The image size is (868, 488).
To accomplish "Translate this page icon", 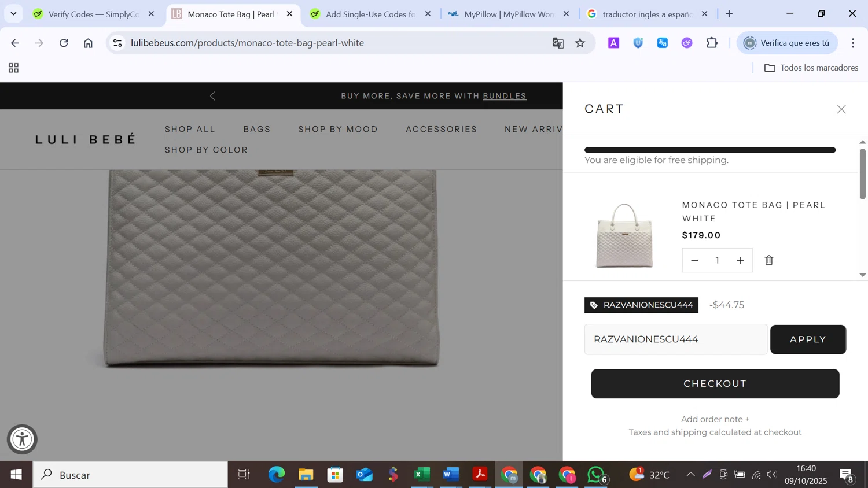I will (x=558, y=43).
